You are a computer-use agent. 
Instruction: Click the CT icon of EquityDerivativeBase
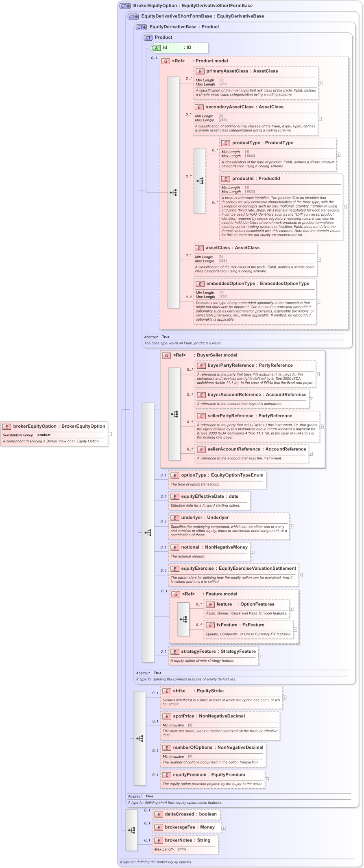point(142,27)
